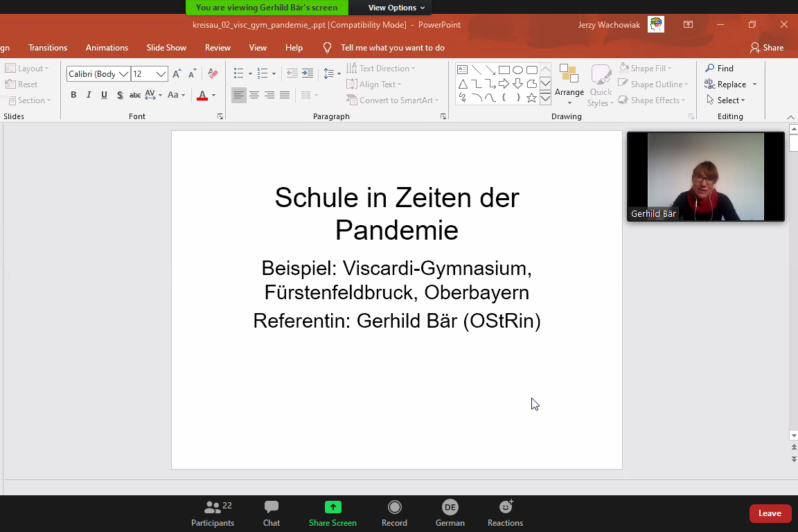Select the text box shape icon
This screenshot has width=798, height=532.
point(462,70)
